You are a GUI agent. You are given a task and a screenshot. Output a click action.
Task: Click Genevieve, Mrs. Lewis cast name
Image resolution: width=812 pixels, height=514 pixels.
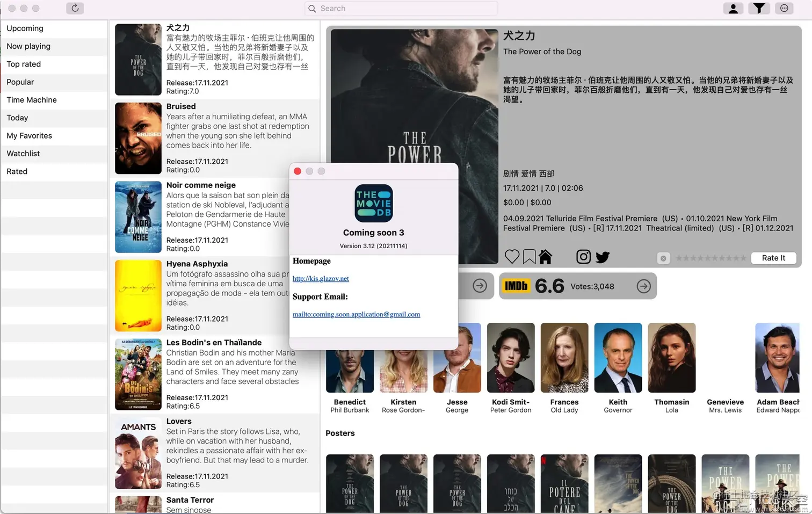click(725, 406)
